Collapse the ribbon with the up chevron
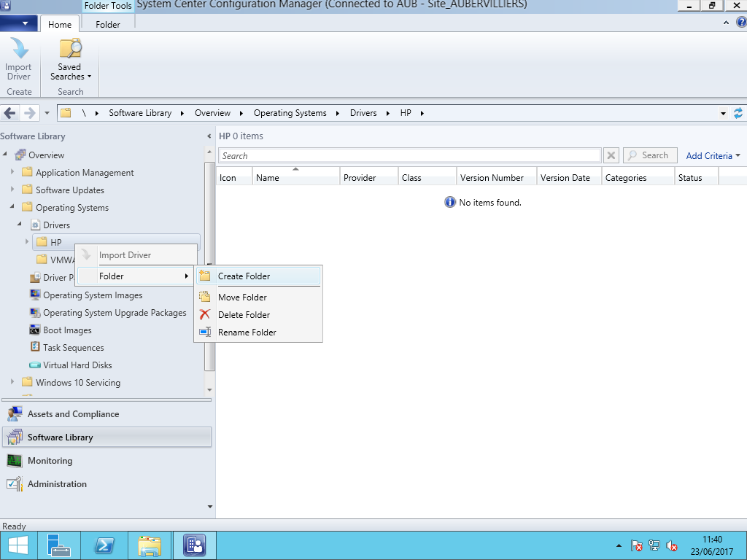 click(x=726, y=23)
